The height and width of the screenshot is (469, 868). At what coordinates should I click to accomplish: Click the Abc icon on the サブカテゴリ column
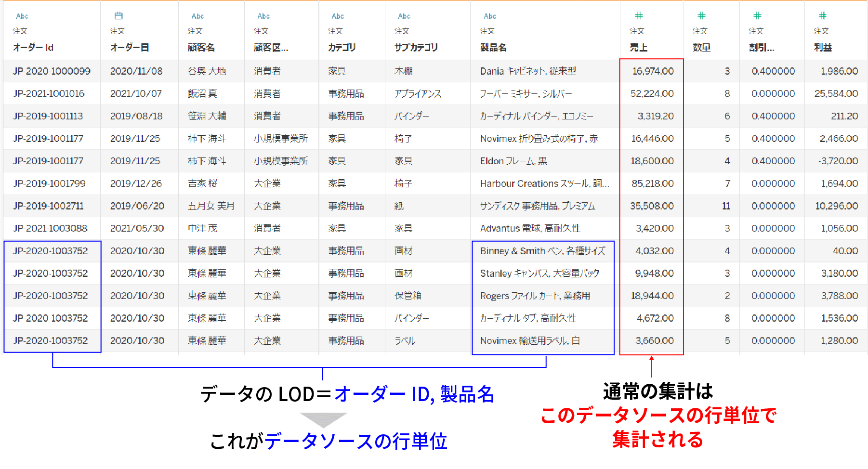(x=404, y=15)
